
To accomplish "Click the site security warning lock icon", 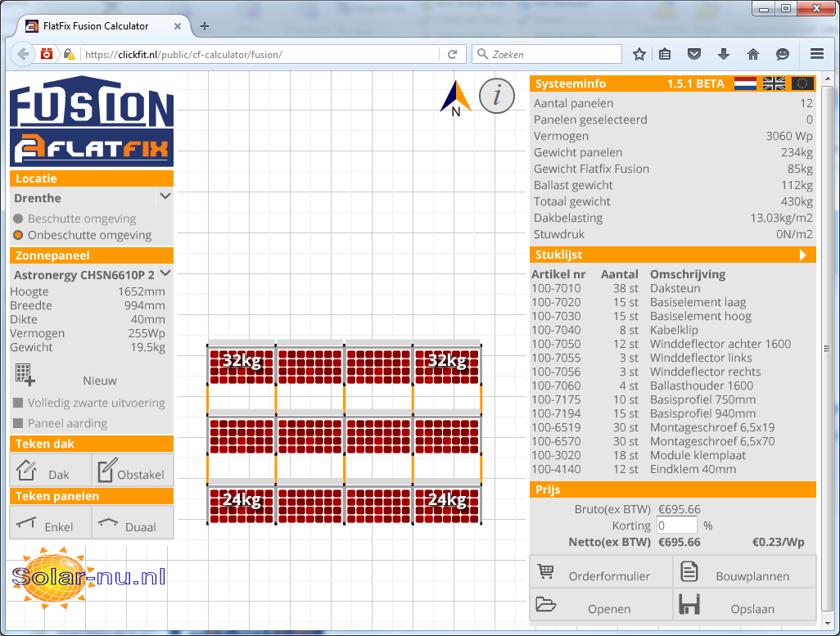I will pos(69,54).
